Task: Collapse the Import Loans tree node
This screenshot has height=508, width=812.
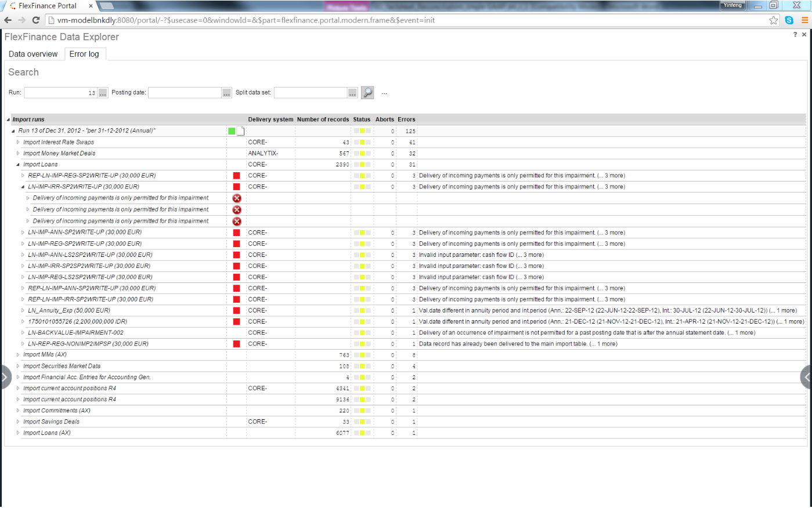Action: pos(18,165)
